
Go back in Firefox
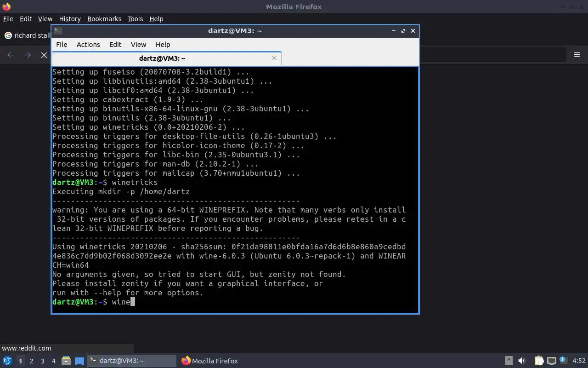(x=11, y=55)
